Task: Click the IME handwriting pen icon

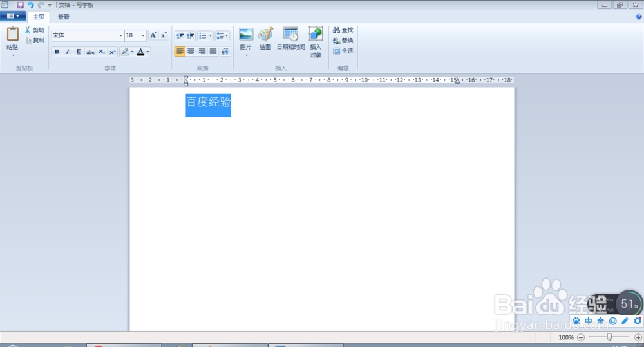Action: pyautogui.click(x=625, y=321)
